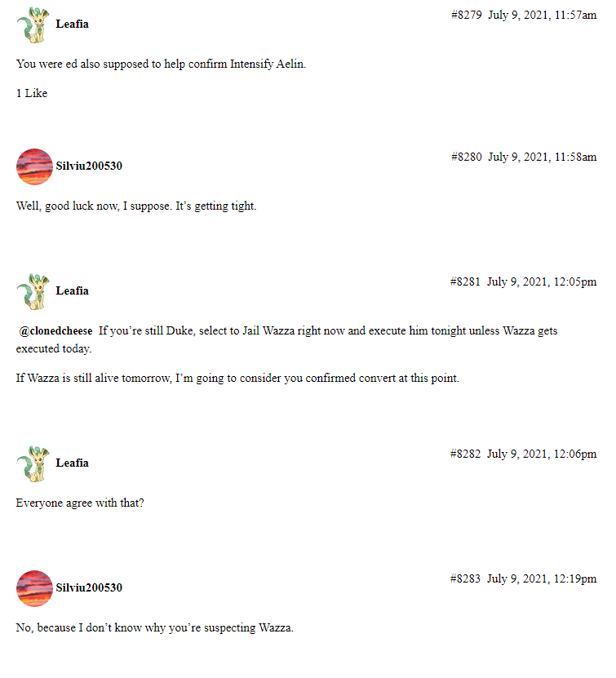Click Silviu200530's sunset avatar on post #8280
The height and width of the screenshot is (678, 616).
(34, 166)
